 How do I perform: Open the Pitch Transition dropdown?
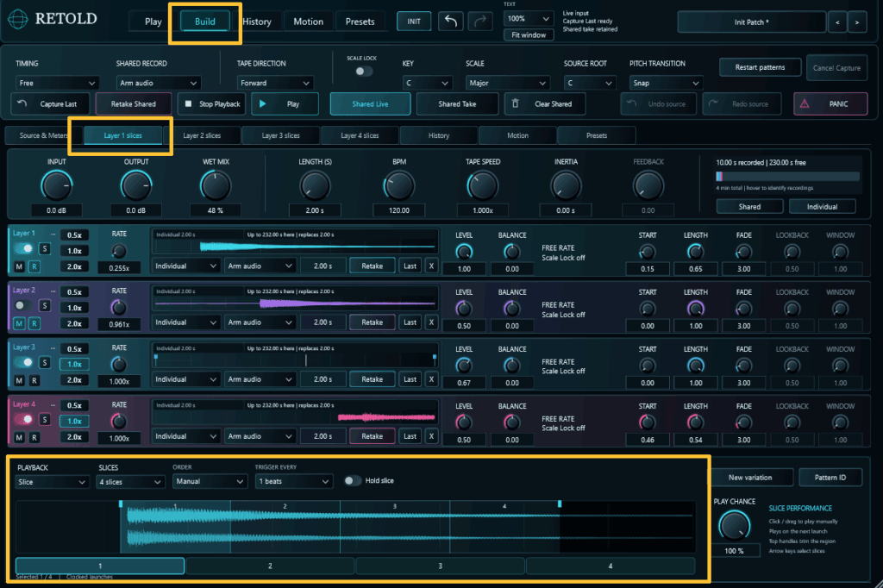(666, 83)
